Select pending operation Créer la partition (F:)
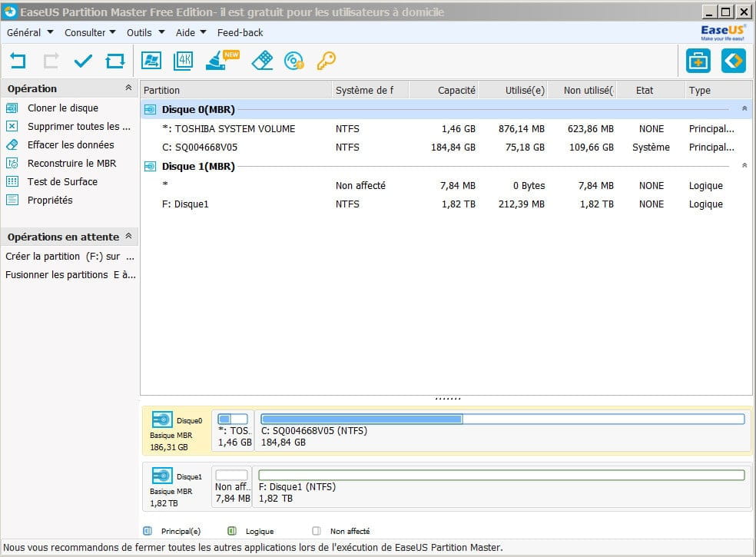Viewport: 756px width, 557px height. [70, 257]
